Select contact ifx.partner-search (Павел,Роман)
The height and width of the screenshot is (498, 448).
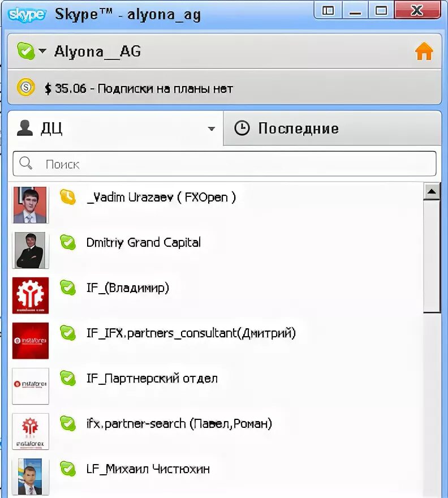216,431
